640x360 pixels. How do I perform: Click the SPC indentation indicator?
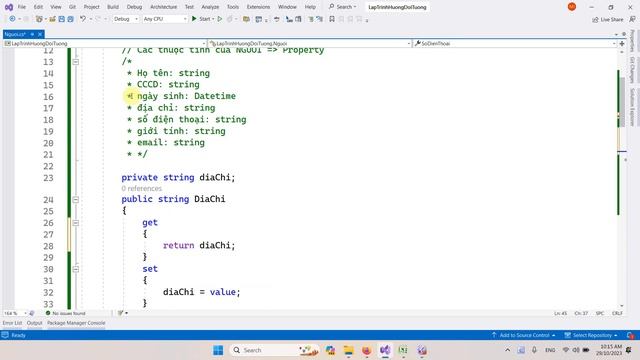point(600,313)
